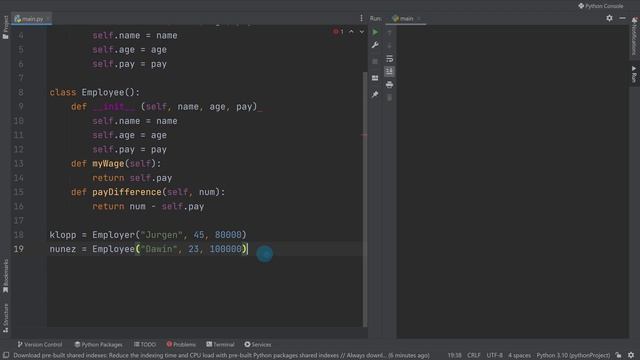640x360 pixels.
Task: Open Python Console tool window
Action: point(601,6)
